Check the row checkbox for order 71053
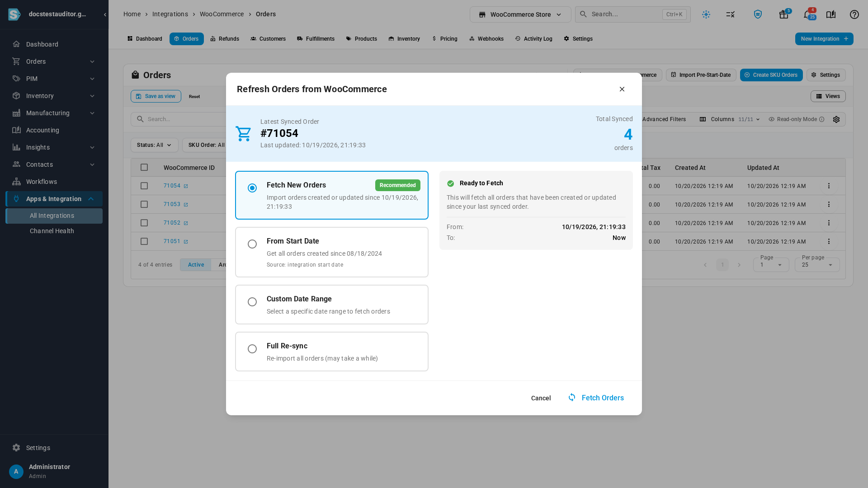This screenshot has height=488, width=868. click(x=144, y=204)
